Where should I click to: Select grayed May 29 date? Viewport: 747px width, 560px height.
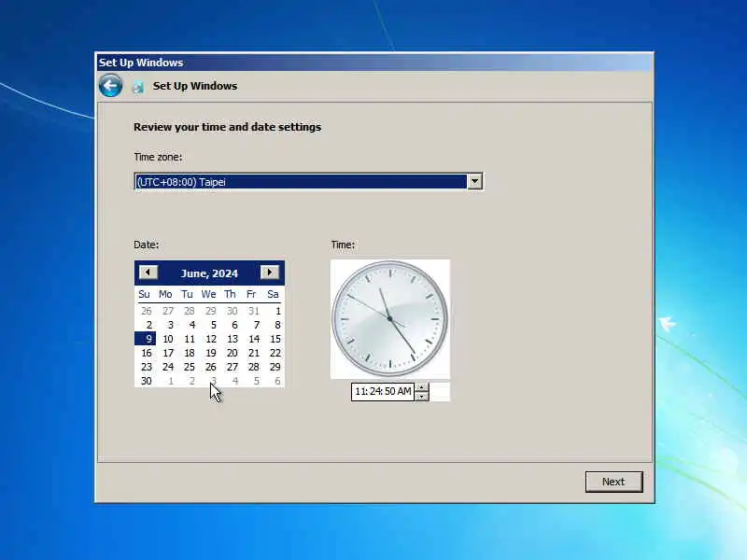[211, 311]
